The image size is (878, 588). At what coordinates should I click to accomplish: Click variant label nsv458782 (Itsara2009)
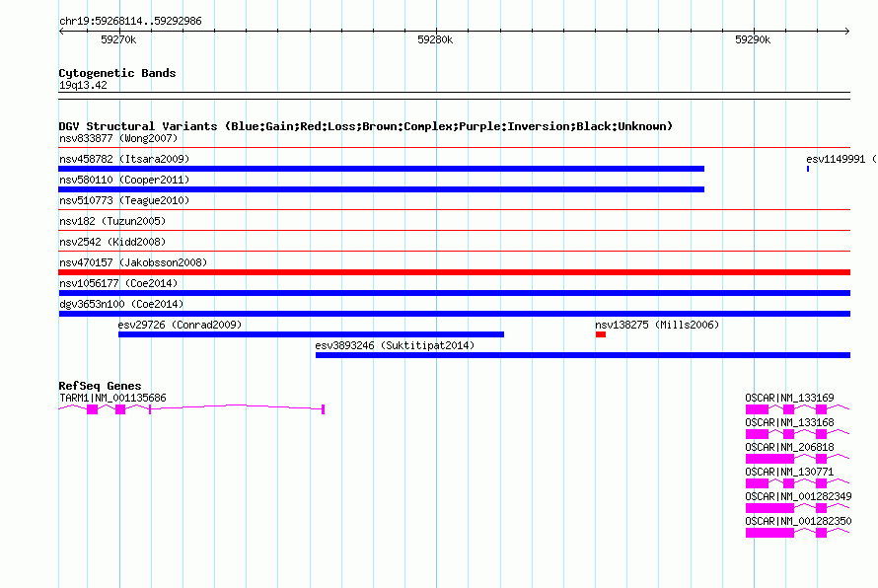tap(124, 159)
